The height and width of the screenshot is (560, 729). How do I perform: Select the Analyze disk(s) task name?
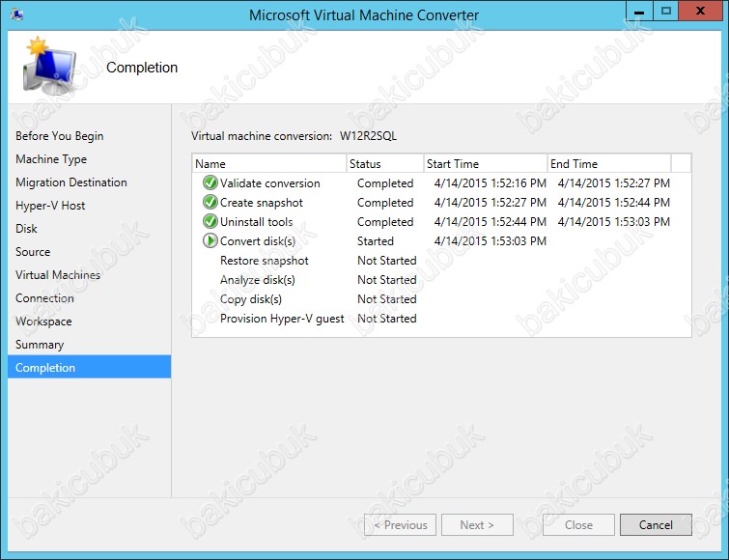pyautogui.click(x=258, y=280)
